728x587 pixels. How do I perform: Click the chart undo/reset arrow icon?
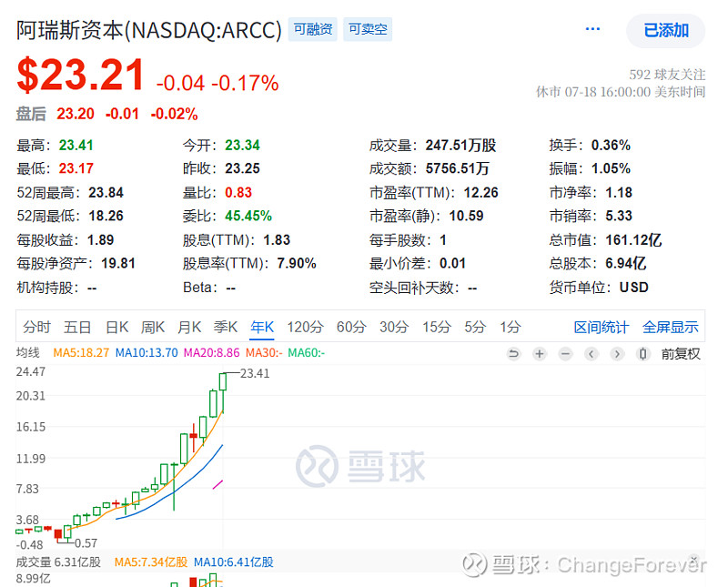(513, 354)
